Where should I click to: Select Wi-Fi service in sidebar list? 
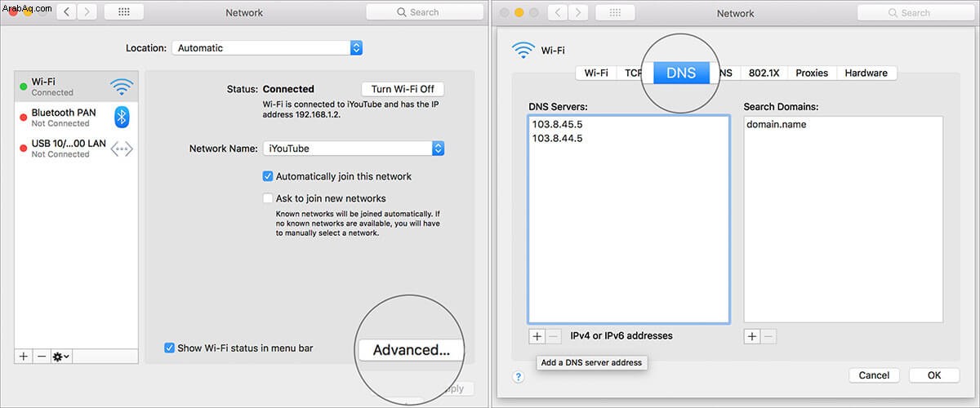click(76, 86)
